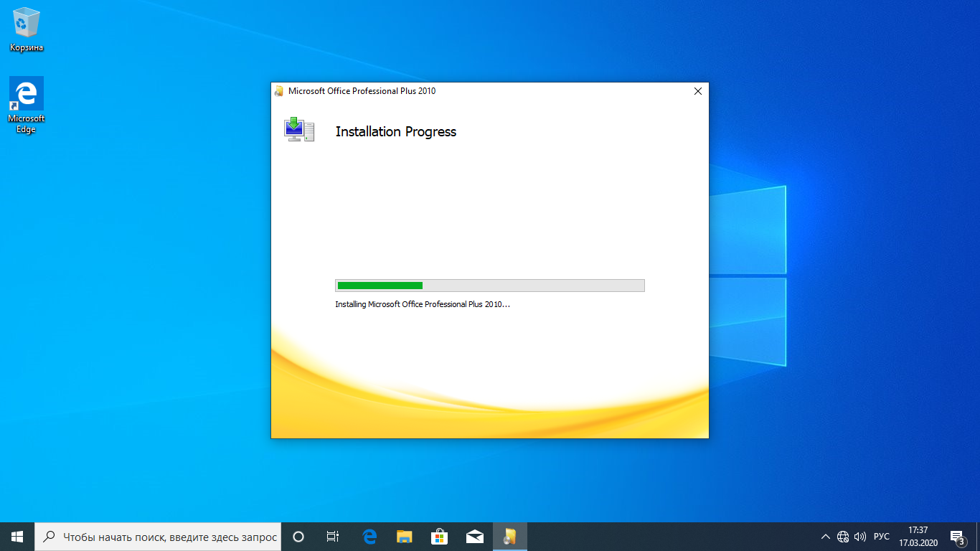
Task: Launch Edge from the taskbar
Action: click(369, 537)
